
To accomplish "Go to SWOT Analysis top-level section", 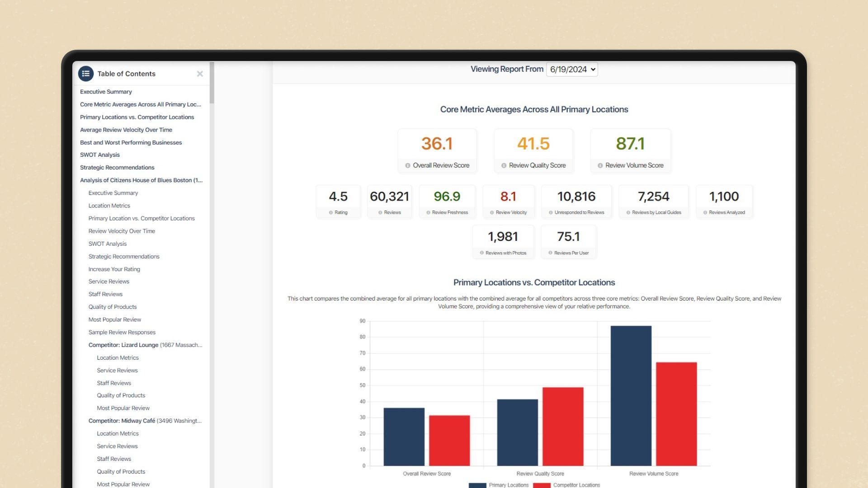I will pyautogui.click(x=100, y=155).
